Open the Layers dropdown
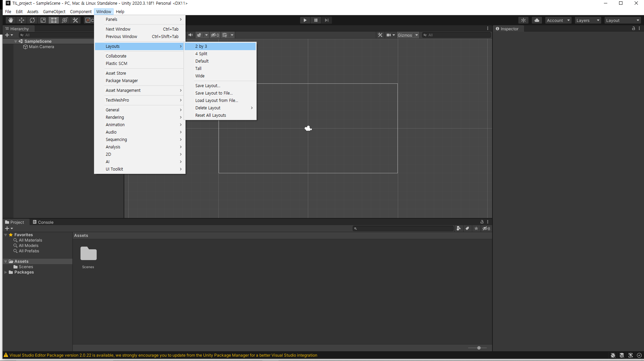This screenshot has width=644, height=361. 588,20
